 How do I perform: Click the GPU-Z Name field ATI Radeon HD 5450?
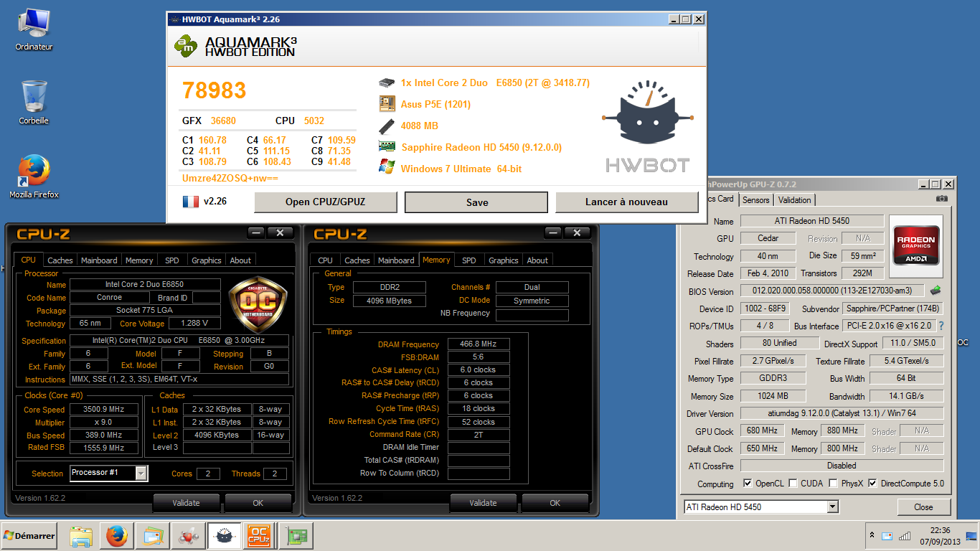[x=812, y=221]
